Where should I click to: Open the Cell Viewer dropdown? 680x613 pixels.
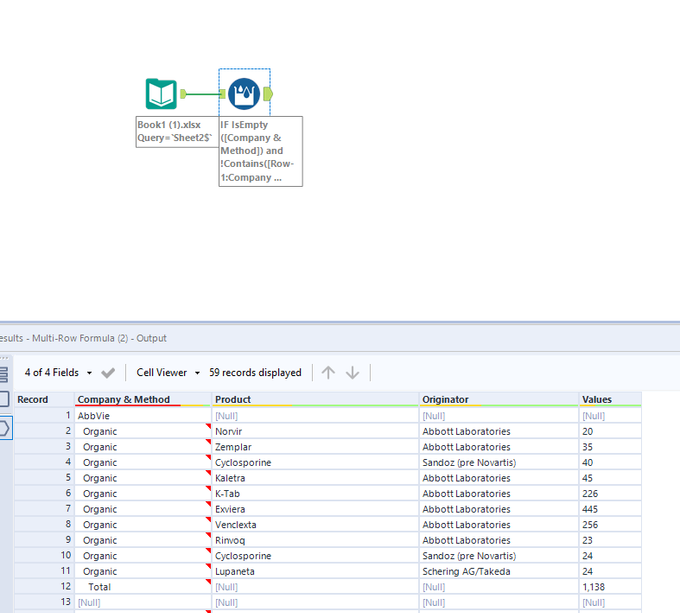pyautogui.click(x=168, y=372)
